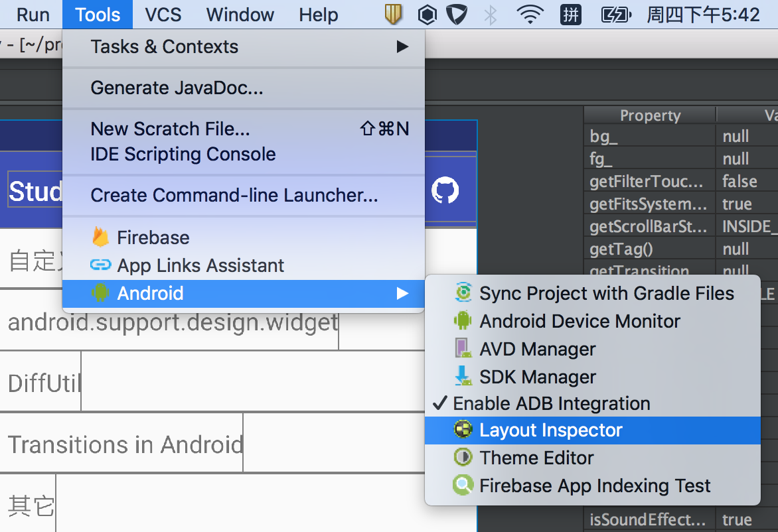Image resolution: width=778 pixels, height=532 pixels.
Task: Click the Layout Inspector icon
Action: 463,430
